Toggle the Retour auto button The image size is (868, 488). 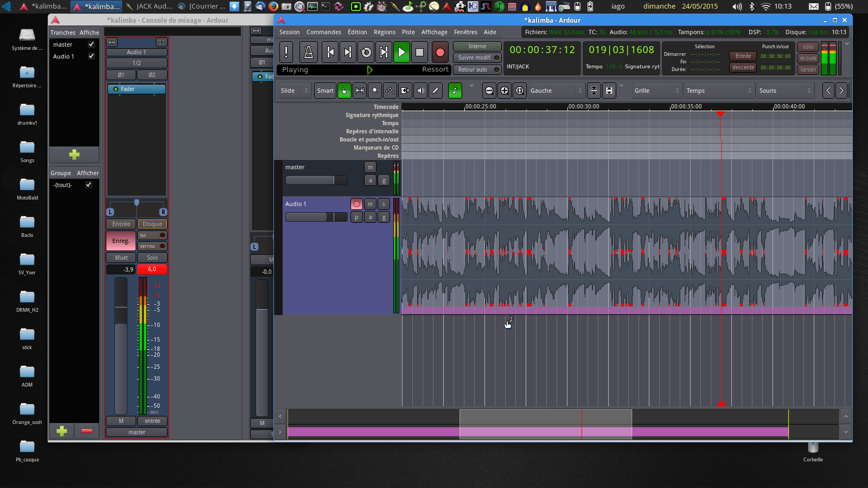[477, 69]
